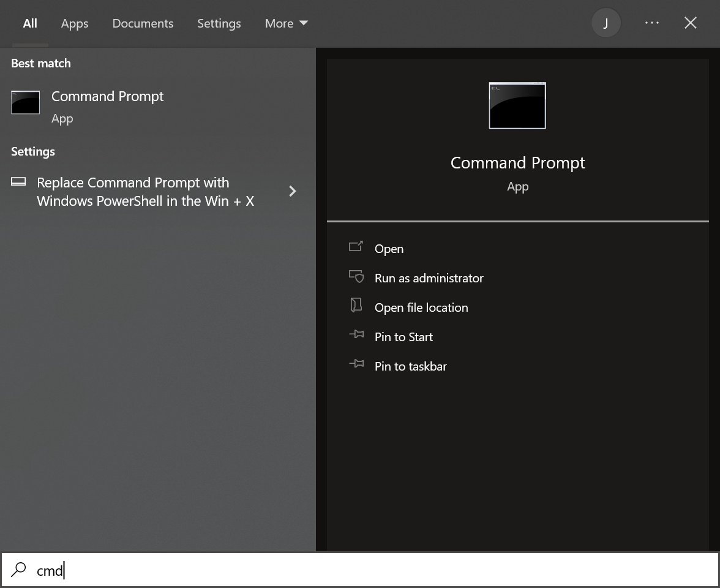Click the Command Prompt title in preview pane

[517, 163]
